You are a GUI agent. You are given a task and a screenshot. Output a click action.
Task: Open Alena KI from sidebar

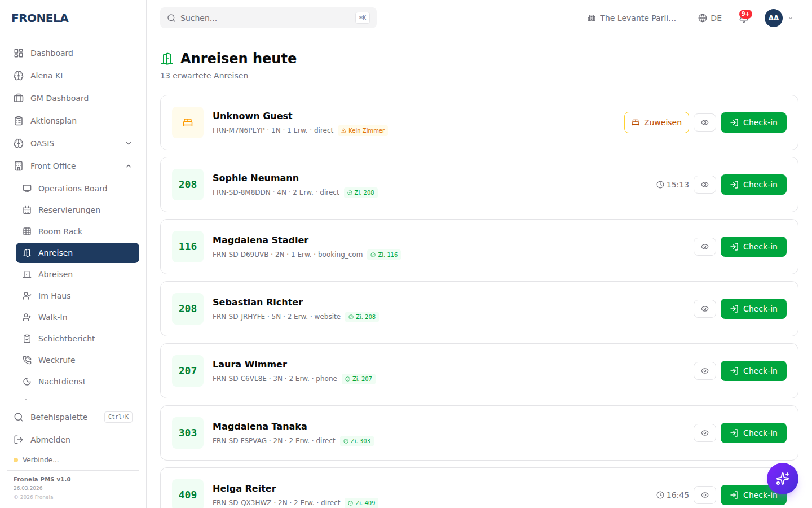coord(46,76)
